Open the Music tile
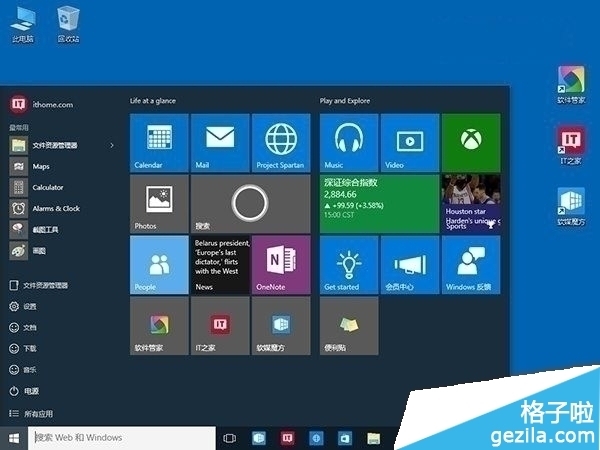The height and width of the screenshot is (450, 600). (x=349, y=143)
